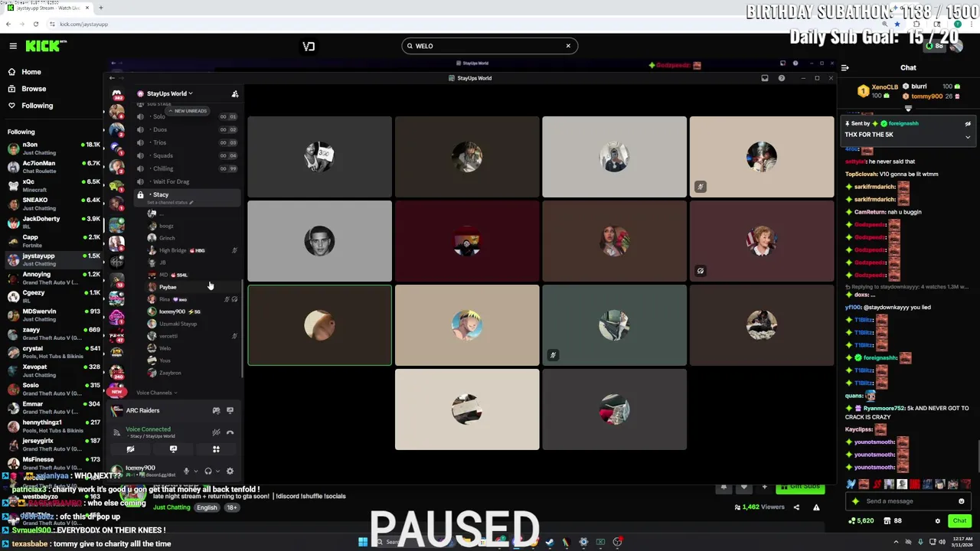This screenshot has width=980, height=551.
Task: Open microphone device dropdown arrow
Action: point(195,471)
